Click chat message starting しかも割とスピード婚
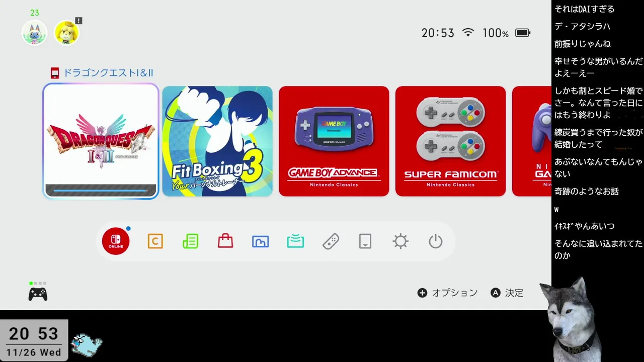This screenshot has width=644, height=362. pyautogui.click(x=598, y=103)
